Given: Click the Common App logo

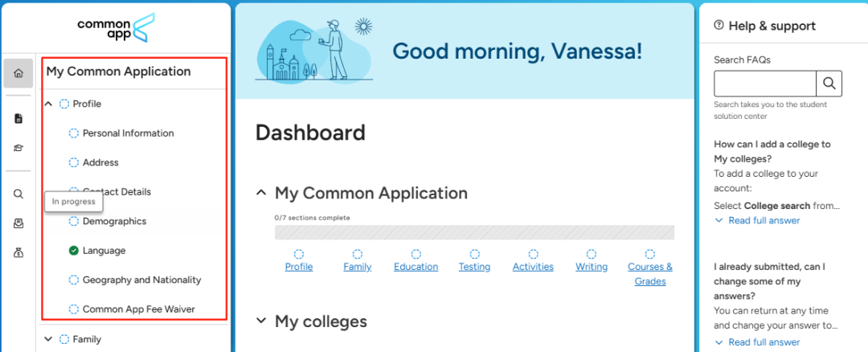Looking at the screenshot, I should coord(117,28).
